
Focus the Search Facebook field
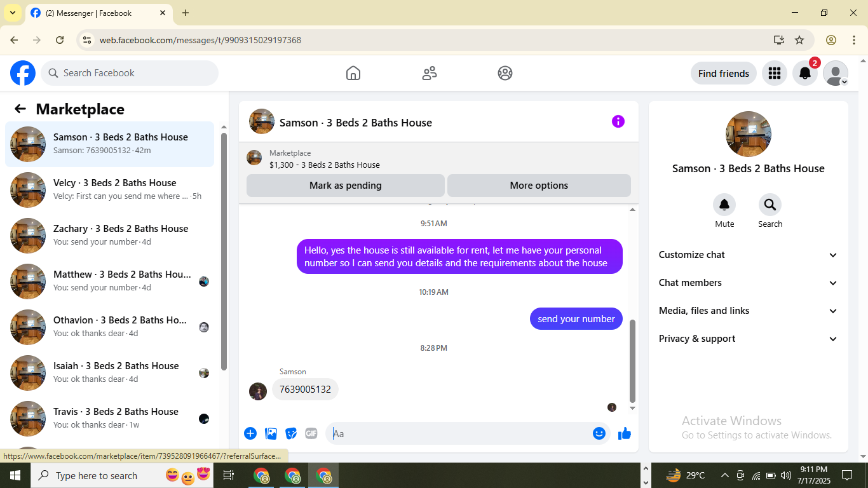(130, 73)
